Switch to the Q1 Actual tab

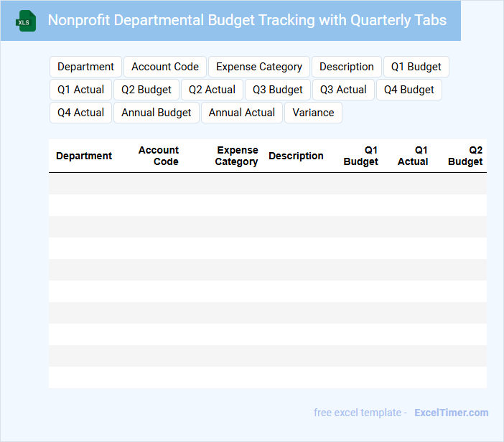(80, 90)
